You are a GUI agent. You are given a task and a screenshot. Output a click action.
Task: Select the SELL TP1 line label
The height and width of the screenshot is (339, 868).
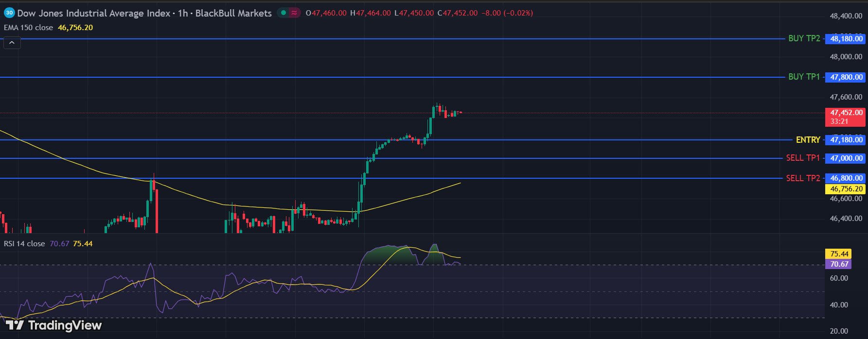[x=803, y=158]
